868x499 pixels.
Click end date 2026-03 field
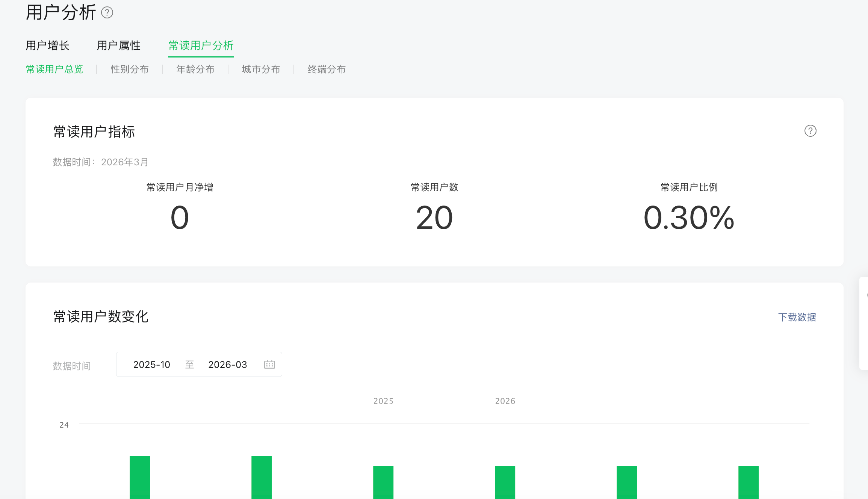pos(228,364)
